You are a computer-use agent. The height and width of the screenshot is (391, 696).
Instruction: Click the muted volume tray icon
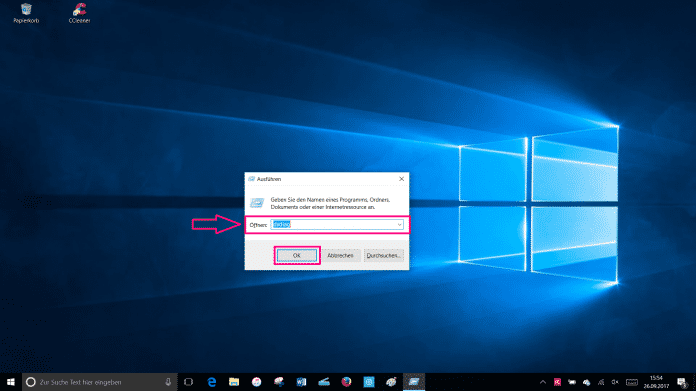tap(615, 382)
